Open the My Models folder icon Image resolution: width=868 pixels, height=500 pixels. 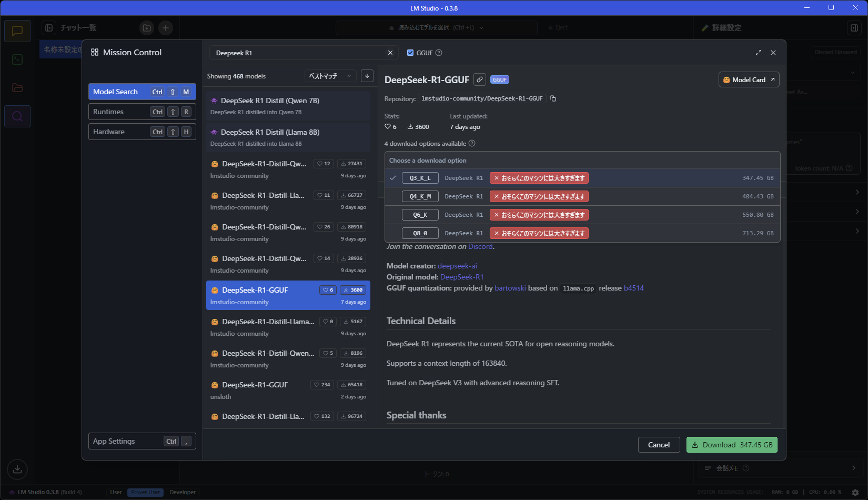click(17, 88)
